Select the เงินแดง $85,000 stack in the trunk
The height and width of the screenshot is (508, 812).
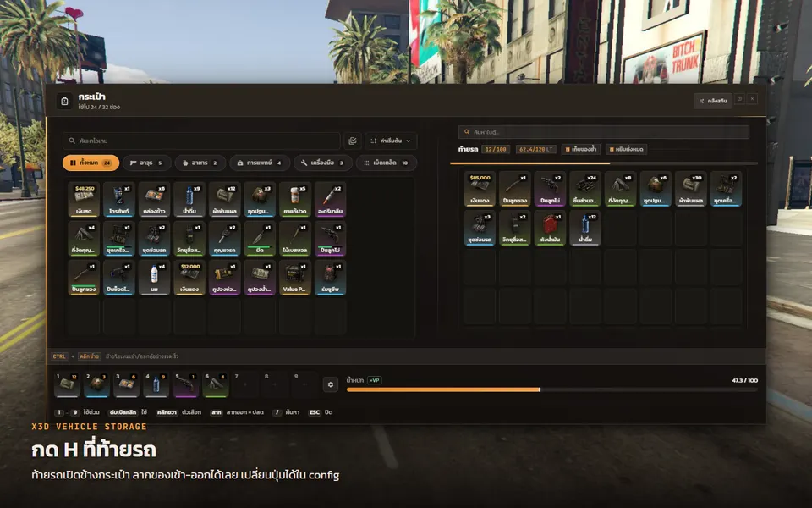[480, 189]
